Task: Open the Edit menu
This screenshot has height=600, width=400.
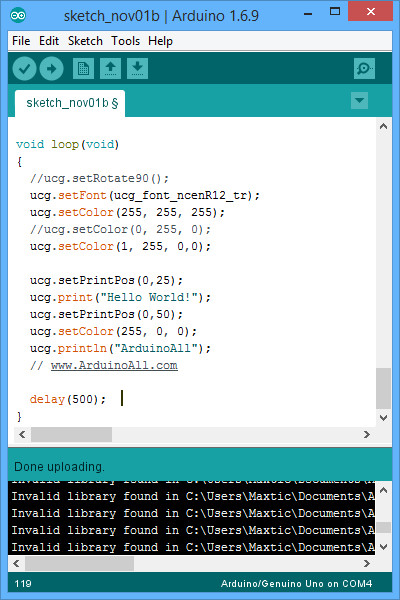Action: click(x=49, y=41)
